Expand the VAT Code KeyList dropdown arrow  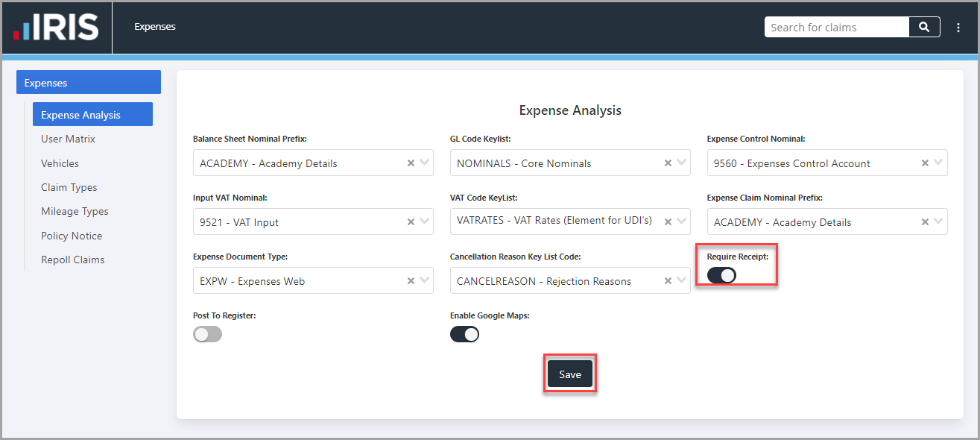[682, 221]
